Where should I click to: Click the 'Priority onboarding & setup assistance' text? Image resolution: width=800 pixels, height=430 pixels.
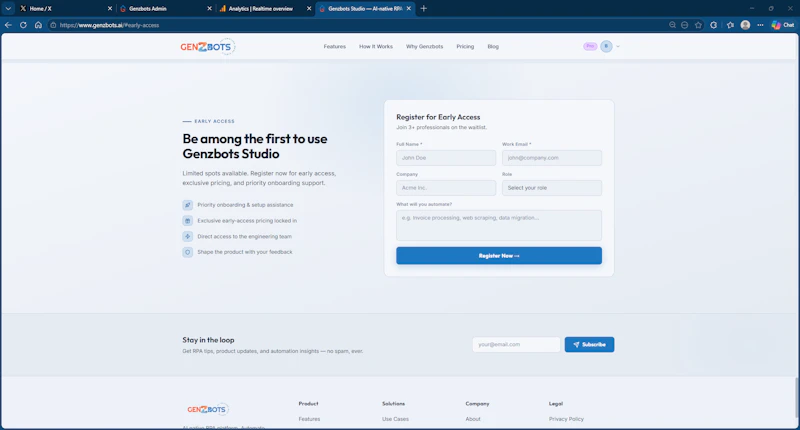245,205
